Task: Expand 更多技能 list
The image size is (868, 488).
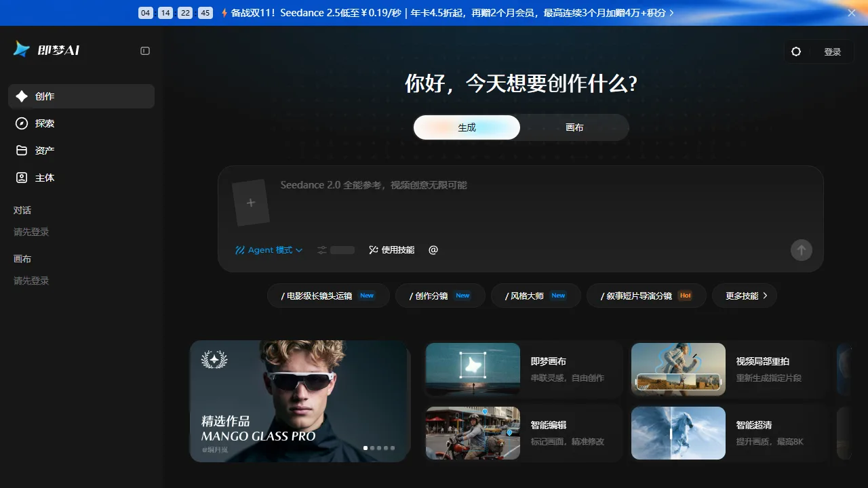Action: tap(745, 296)
